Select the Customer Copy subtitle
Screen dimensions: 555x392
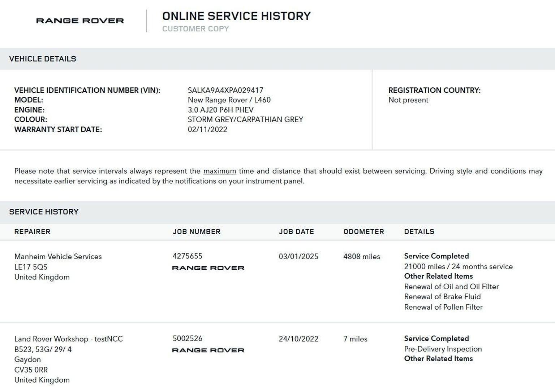coord(195,29)
